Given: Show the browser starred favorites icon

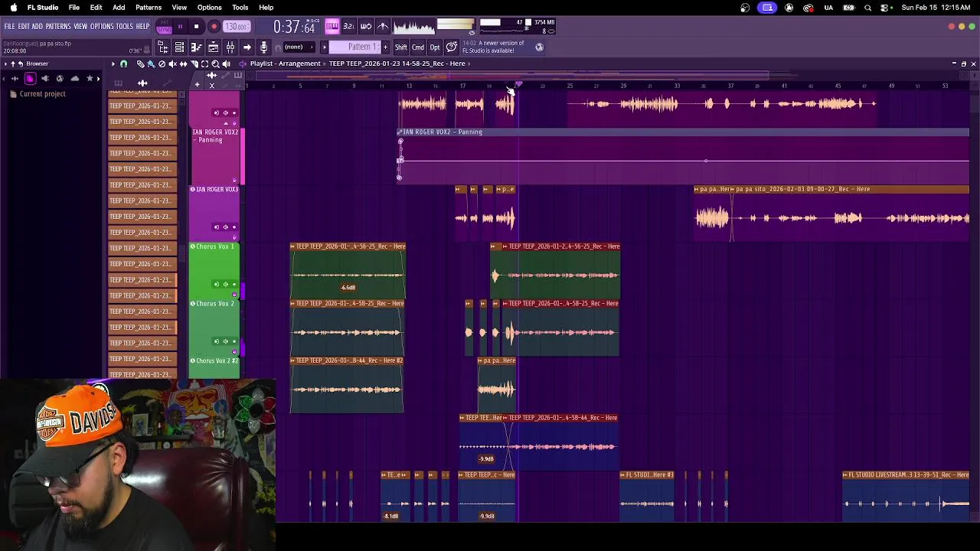Looking at the screenshot, I should (x=90, y=78).
